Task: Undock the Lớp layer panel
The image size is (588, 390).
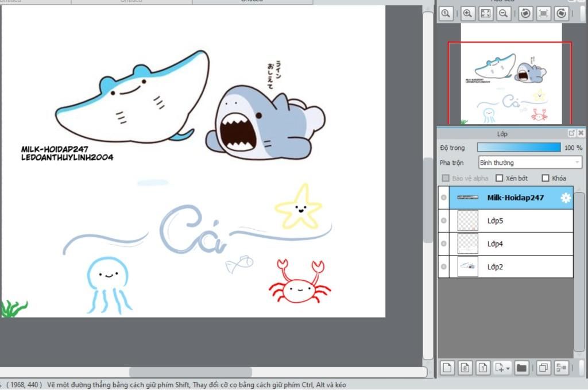Action: click(571, 133)
